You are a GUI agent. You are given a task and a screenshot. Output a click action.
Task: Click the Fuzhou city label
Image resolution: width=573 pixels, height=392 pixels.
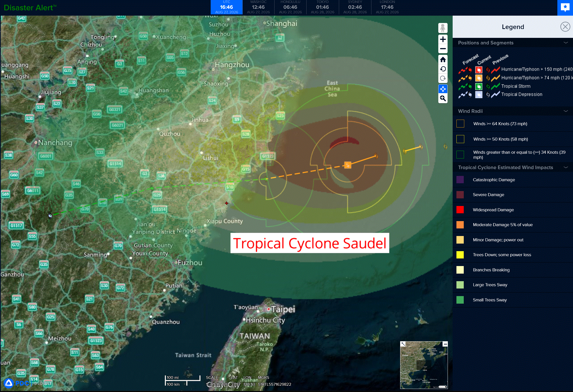pyautogui.click(x=190, y=263)
